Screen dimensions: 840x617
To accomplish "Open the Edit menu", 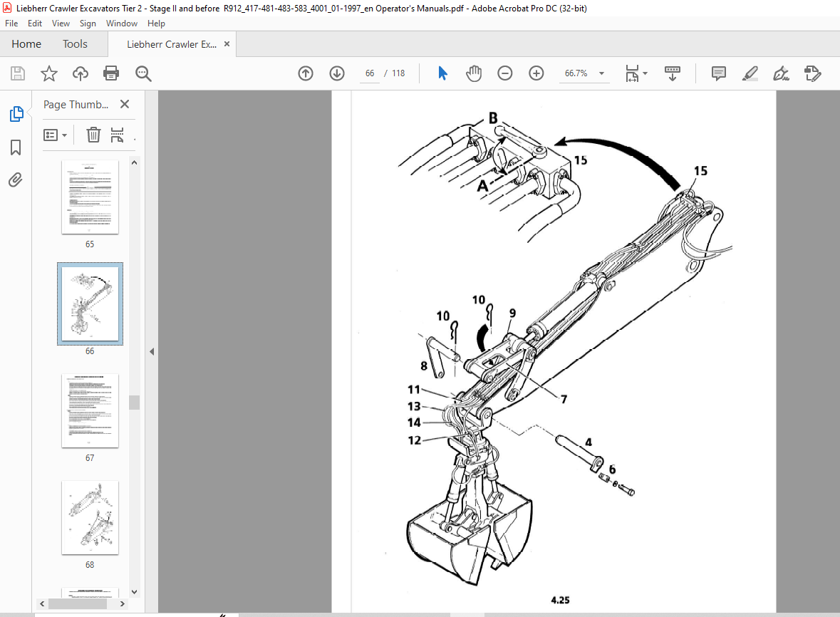I will click(35, 24).
